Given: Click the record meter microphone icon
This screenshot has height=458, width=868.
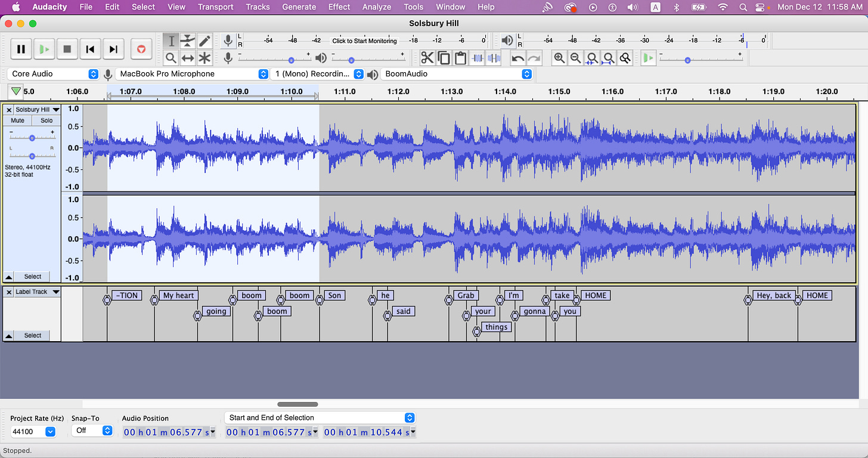Looking at the screenshot, I should (227, 41).
